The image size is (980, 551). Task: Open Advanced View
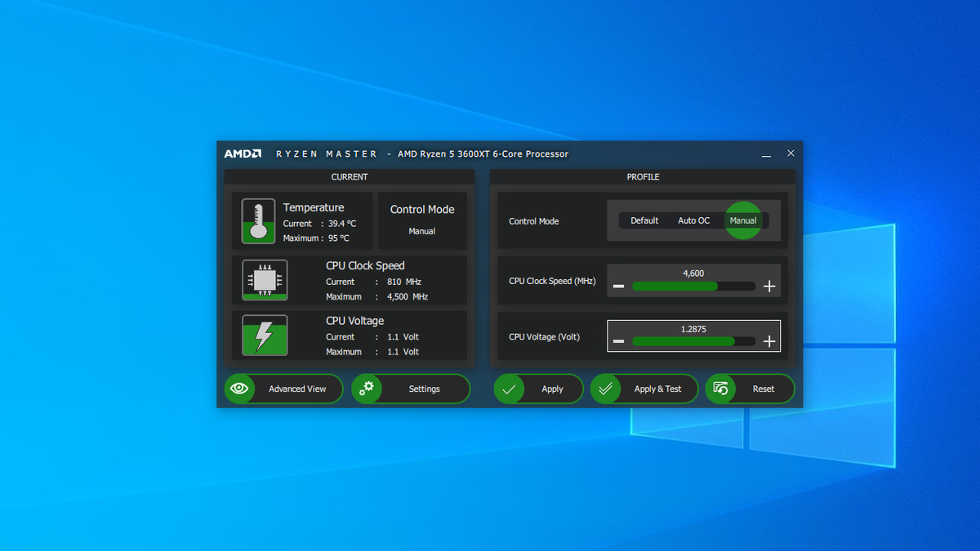pos(283,389)
